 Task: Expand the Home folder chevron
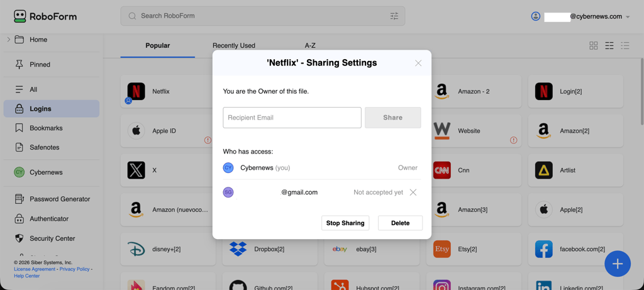9,40
